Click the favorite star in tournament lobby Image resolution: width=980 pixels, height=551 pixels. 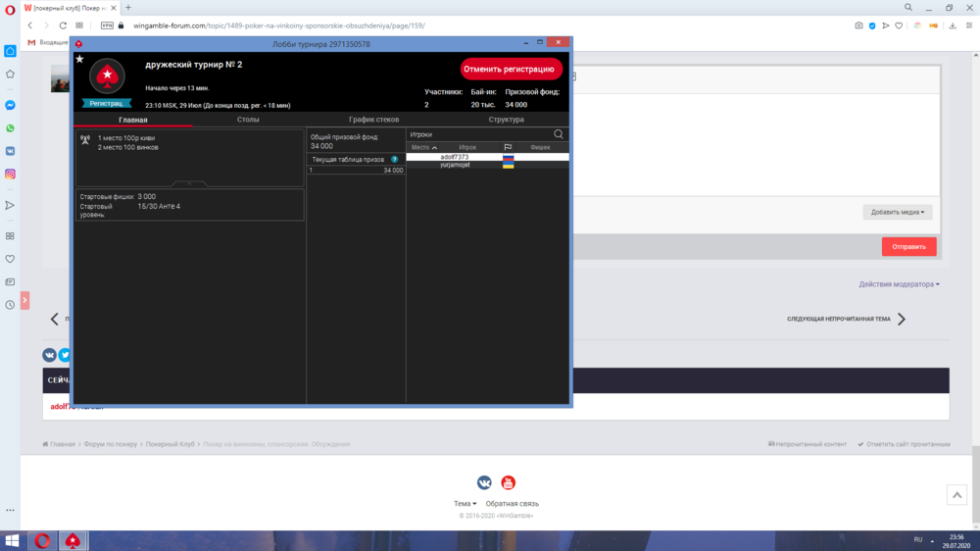pyautogui.click(x=79, y=59)
